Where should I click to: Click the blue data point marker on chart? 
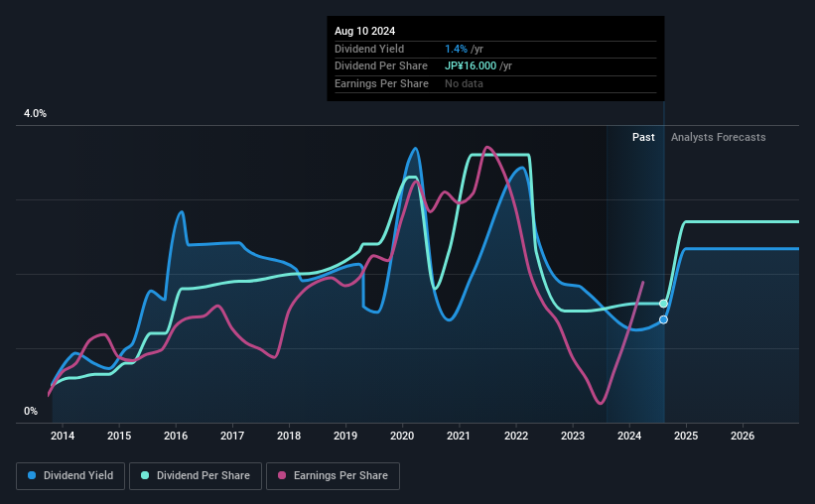663,319
